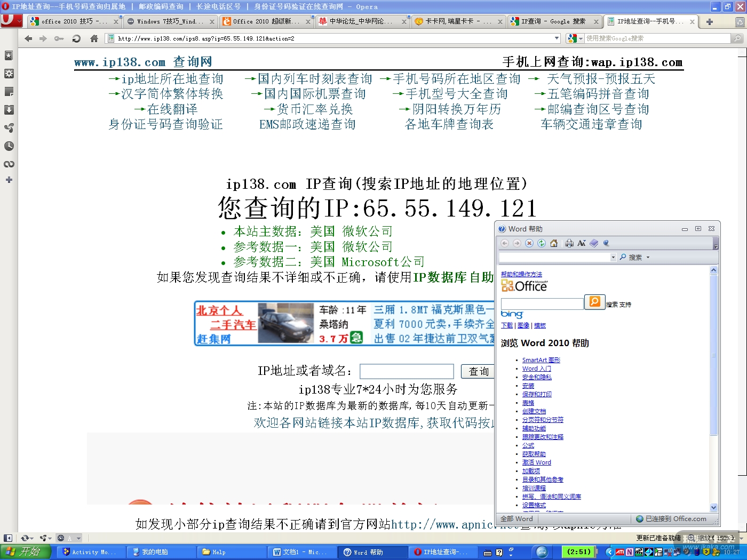Expand Word Help toolbar options
The height and width of the screenshot is (560, 747).
click(716, 244)
